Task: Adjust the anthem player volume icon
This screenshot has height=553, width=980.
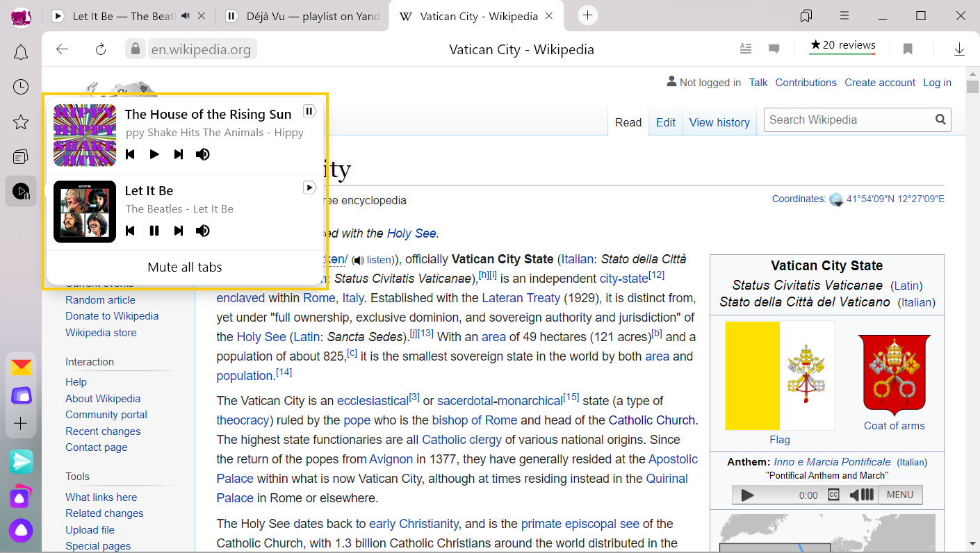Action: click(x=862, y=495)
